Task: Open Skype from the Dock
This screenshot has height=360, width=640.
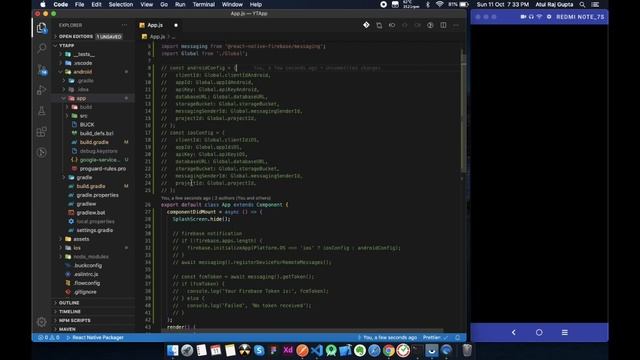Action: click(259, 350)
